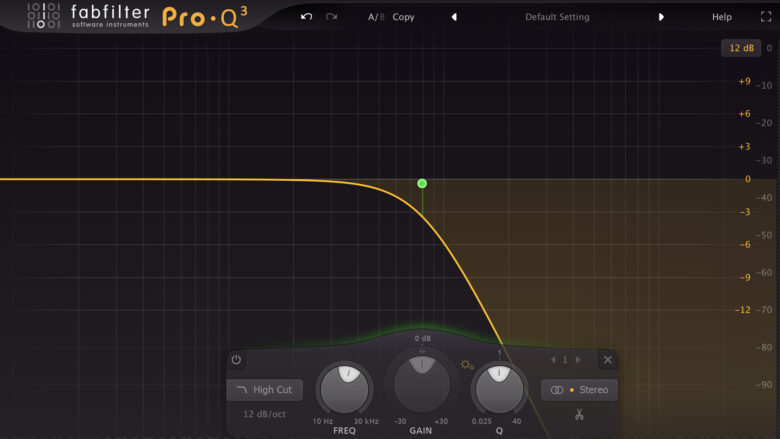780x439 pixels.
Task: Click the FREQ knob
Action: [344, 389]
